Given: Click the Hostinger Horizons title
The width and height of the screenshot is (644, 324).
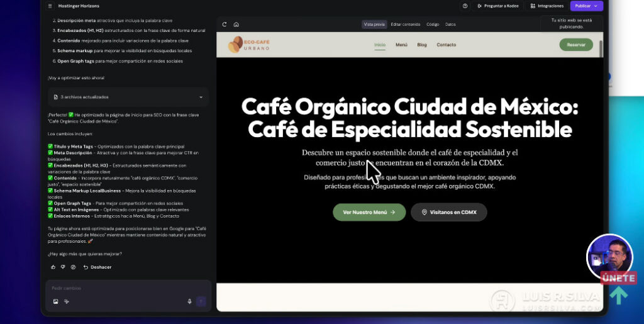Looking at the screenshot, I should pos(79,6).
